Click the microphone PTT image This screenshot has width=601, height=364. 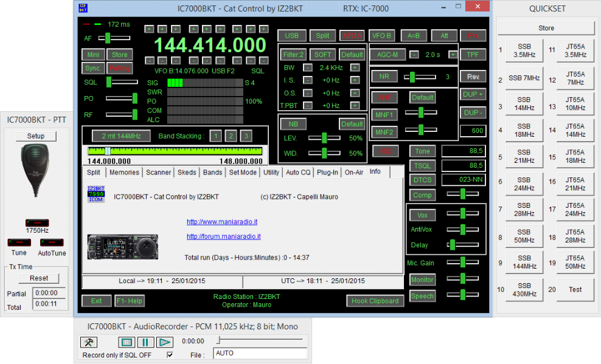tap(35, 170)
